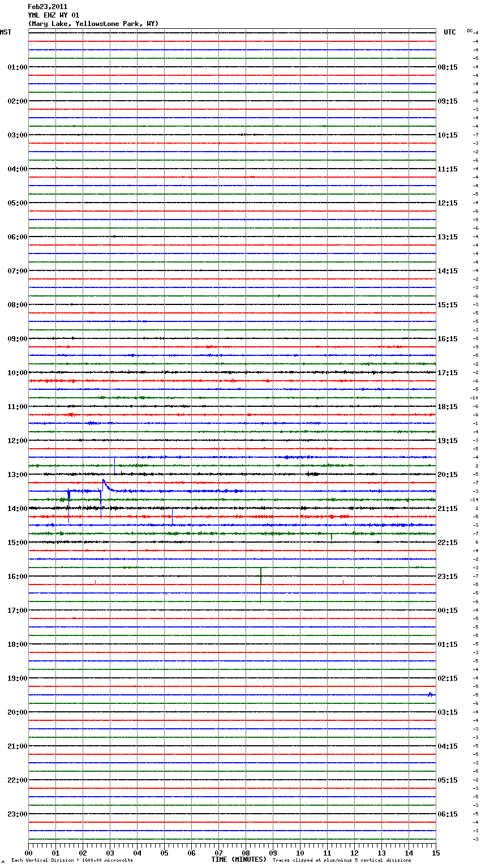Click the 18:15 UTC time label
481x868 pixels.
(448, 407)
